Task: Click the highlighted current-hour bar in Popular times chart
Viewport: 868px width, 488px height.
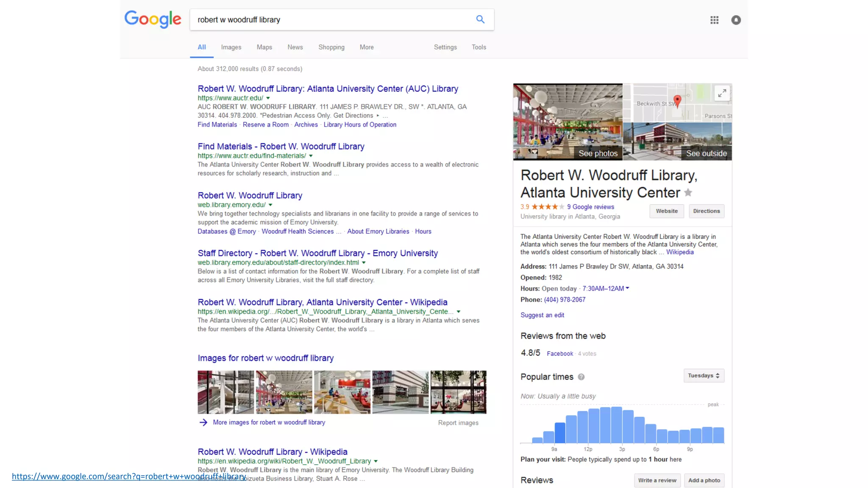Action: click(x=560, y=433)
